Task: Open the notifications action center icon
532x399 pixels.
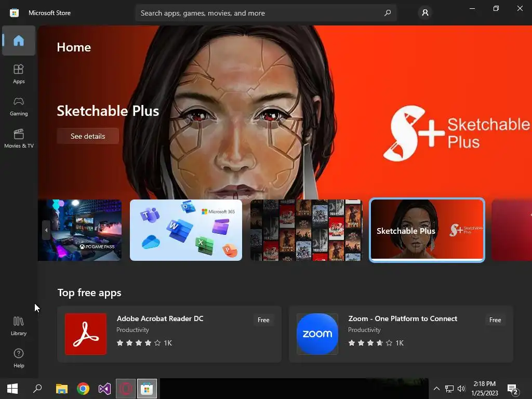Action: click(513, 389)
